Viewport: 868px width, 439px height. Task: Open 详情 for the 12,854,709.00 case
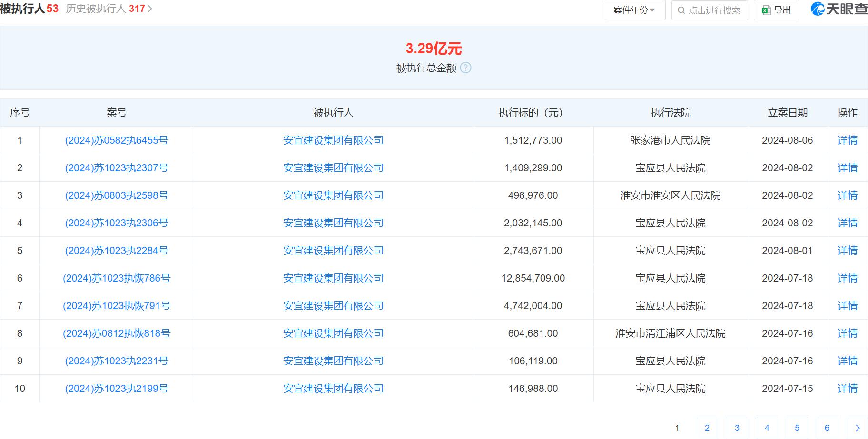click(848, 278)
